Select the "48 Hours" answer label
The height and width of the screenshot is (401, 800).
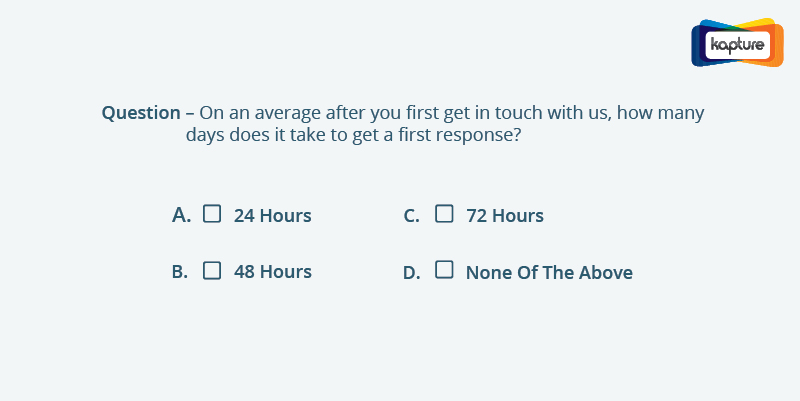[272, 272]
